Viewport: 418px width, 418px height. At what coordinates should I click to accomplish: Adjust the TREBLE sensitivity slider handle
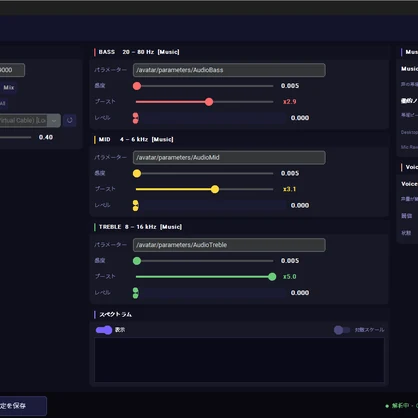point(137,261)
